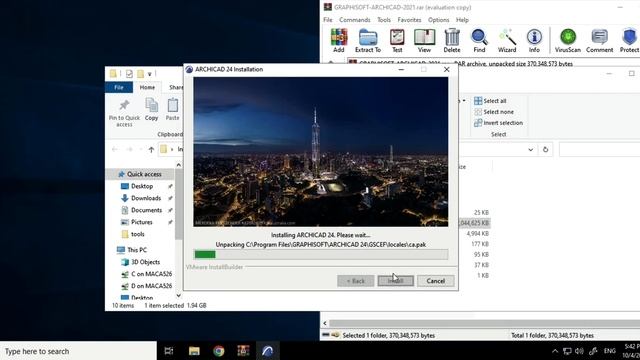
Task: Launch the Wizard wand icon in WinRAR
Action: [507, 40]
